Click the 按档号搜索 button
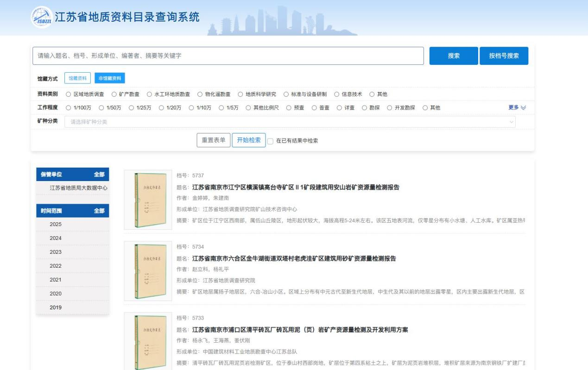Screen dimensions: 588x370 504,56
